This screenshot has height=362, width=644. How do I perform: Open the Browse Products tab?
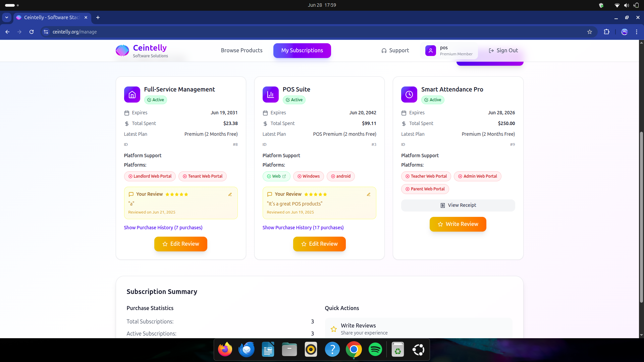click(241, 51)
